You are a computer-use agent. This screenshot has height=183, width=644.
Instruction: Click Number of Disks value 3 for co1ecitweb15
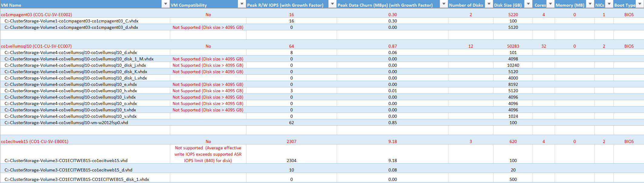(471, 141)
